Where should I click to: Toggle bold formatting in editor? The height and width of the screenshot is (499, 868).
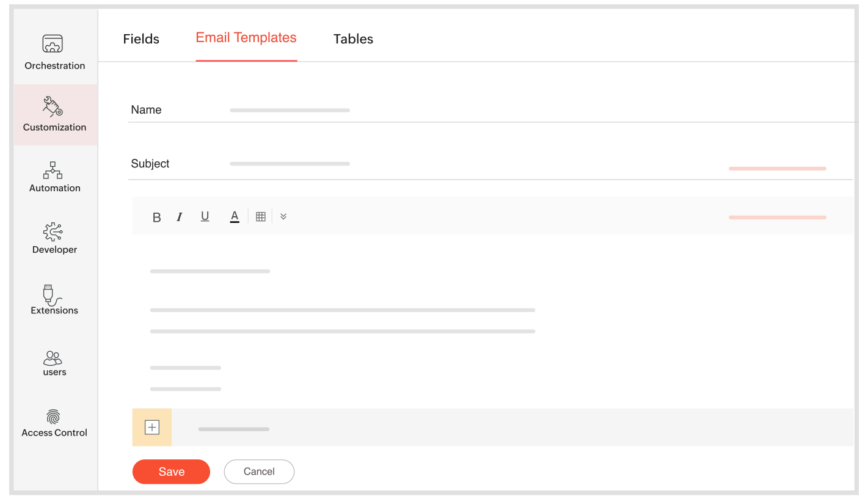point(156,217)
